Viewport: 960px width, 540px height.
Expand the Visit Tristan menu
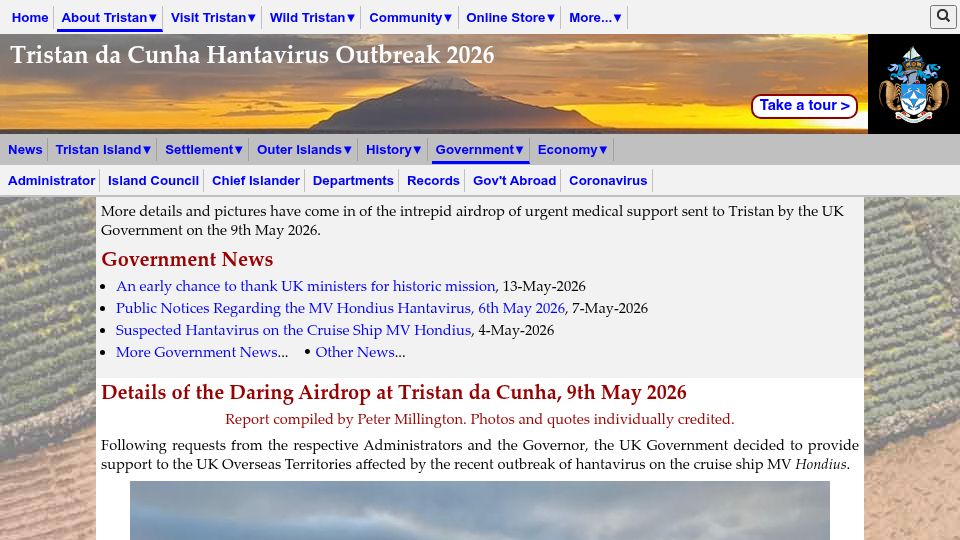(x=212, y=18)
